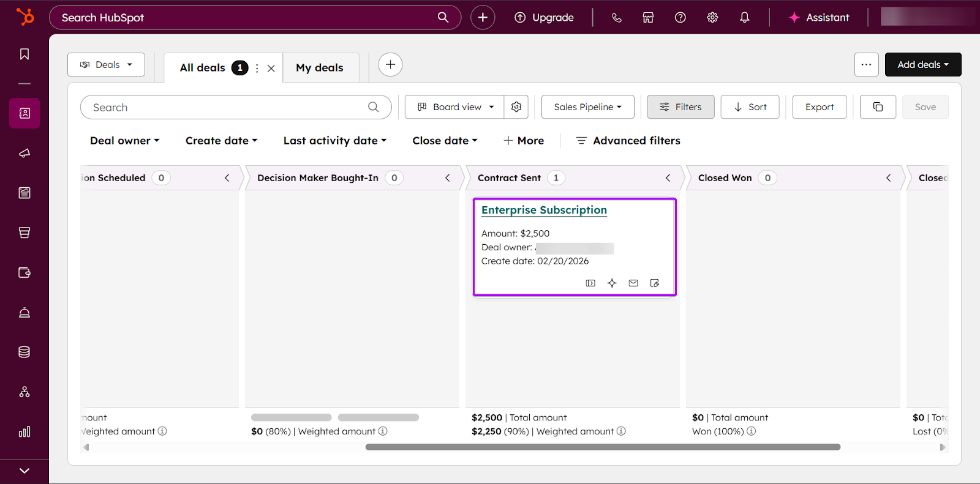Open the Create date filter dropdown

222,141
